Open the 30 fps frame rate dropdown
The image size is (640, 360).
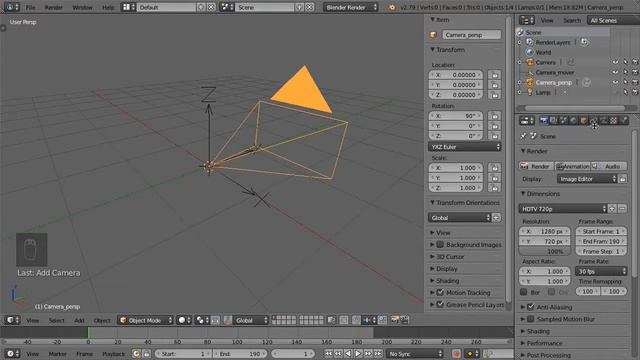click(x=601, y=271)
